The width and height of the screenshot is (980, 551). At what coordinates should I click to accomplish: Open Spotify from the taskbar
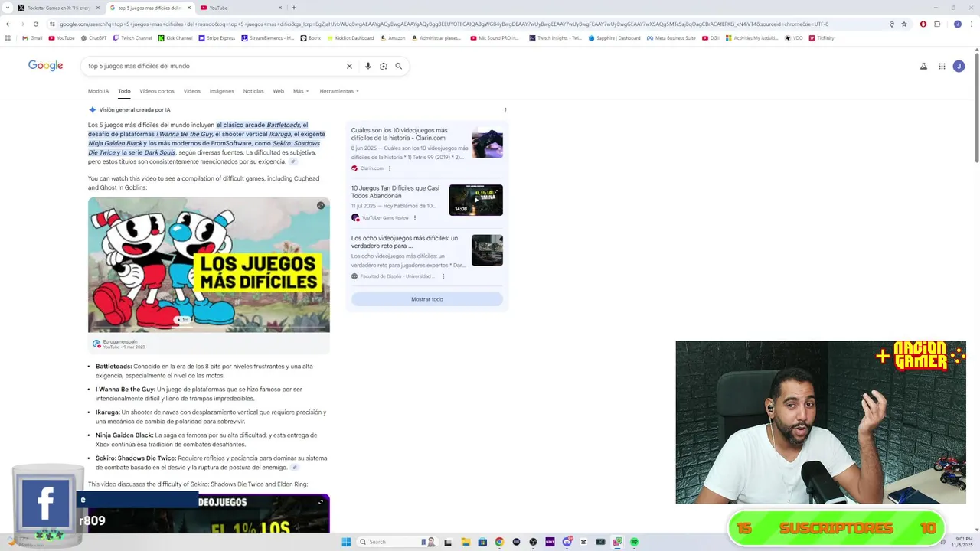[635, 542]
